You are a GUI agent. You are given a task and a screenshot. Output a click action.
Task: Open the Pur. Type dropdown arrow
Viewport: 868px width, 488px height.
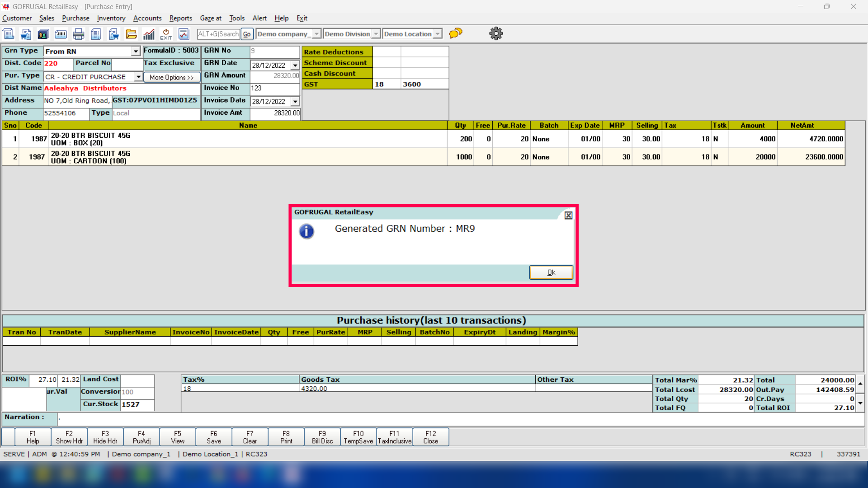[x=138, y=77]
